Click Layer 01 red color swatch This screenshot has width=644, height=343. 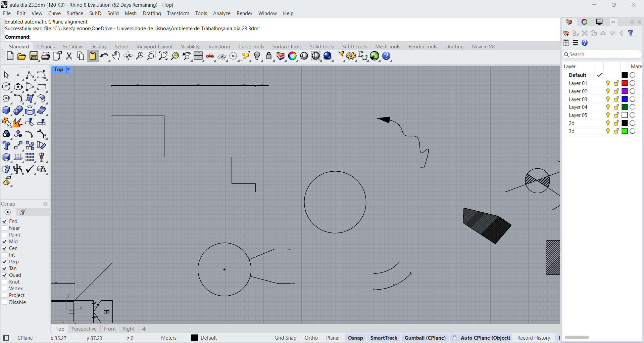[625, 83]
